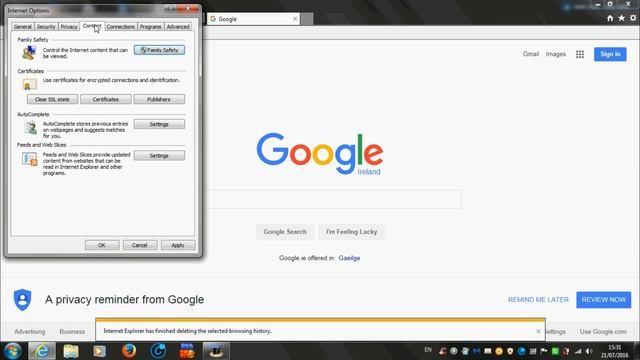Click the Sign in button
Screen dimensions: 640x360
tap(610, 54)
